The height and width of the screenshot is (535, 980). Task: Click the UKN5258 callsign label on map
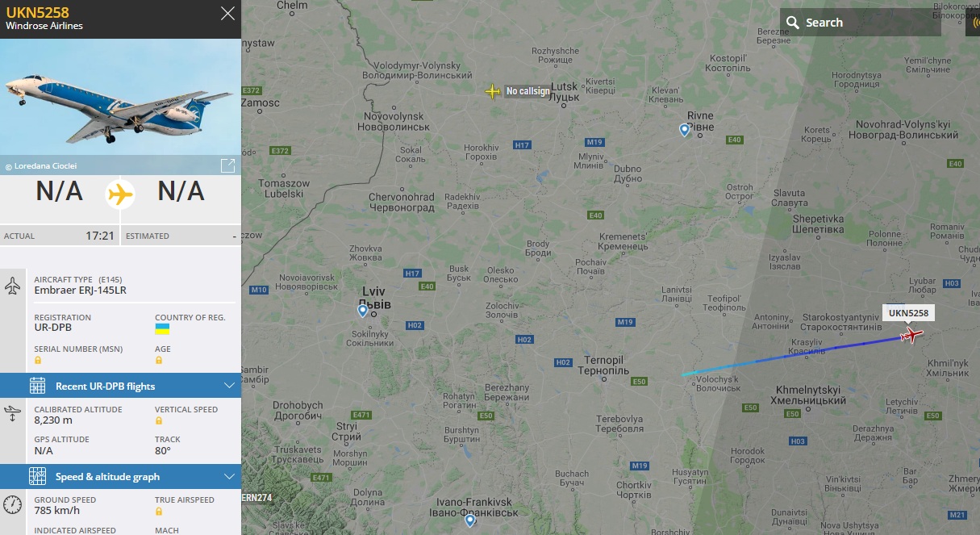(x=908, y=313)
